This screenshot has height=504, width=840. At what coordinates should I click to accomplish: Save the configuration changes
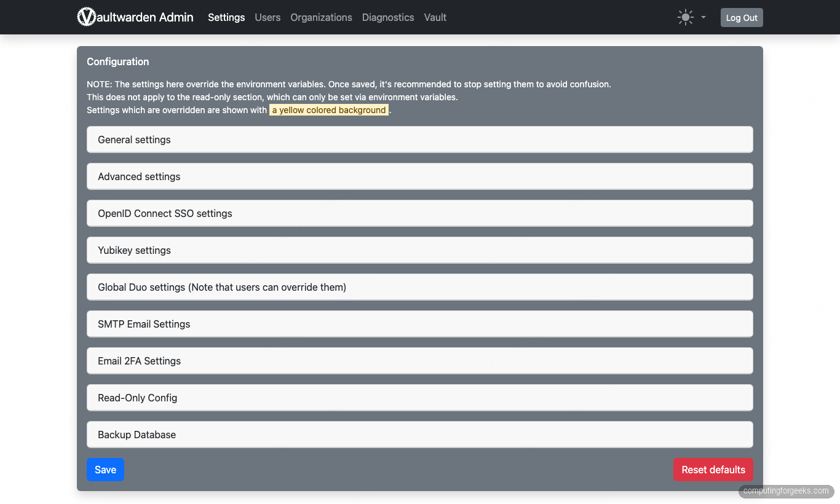105,470
